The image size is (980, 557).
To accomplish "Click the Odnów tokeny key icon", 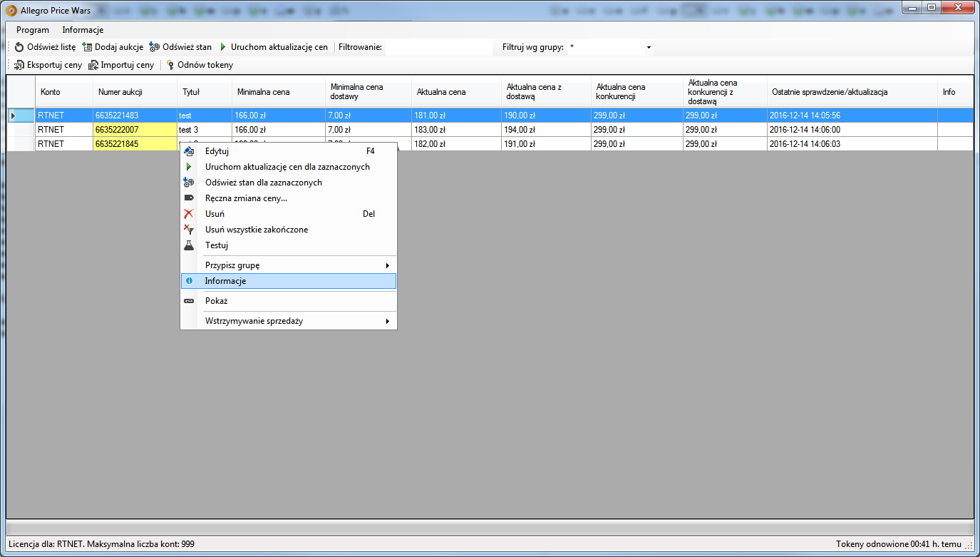I will tap(170, 65).
